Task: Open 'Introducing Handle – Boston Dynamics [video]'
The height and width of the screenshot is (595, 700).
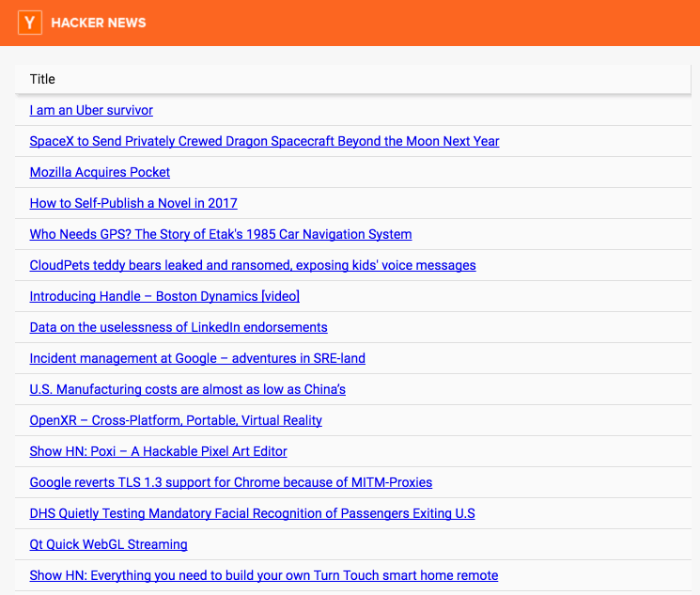Action: pos(164,296)
